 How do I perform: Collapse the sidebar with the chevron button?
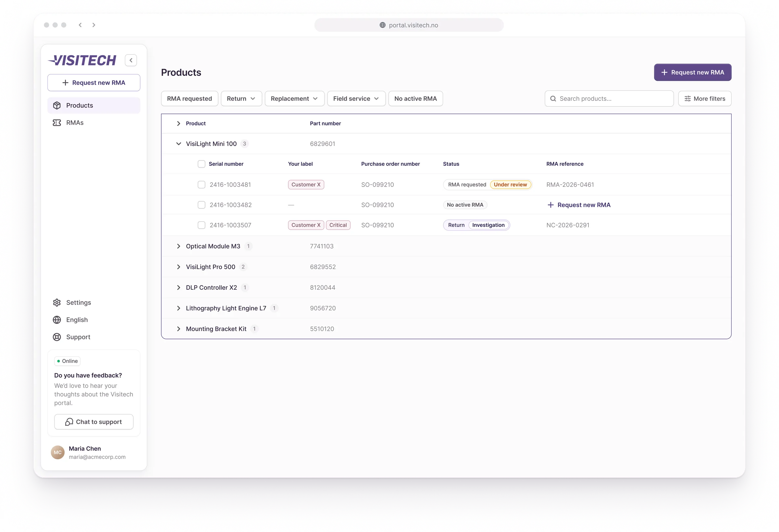pyautogui.click(x=131, y=60)
